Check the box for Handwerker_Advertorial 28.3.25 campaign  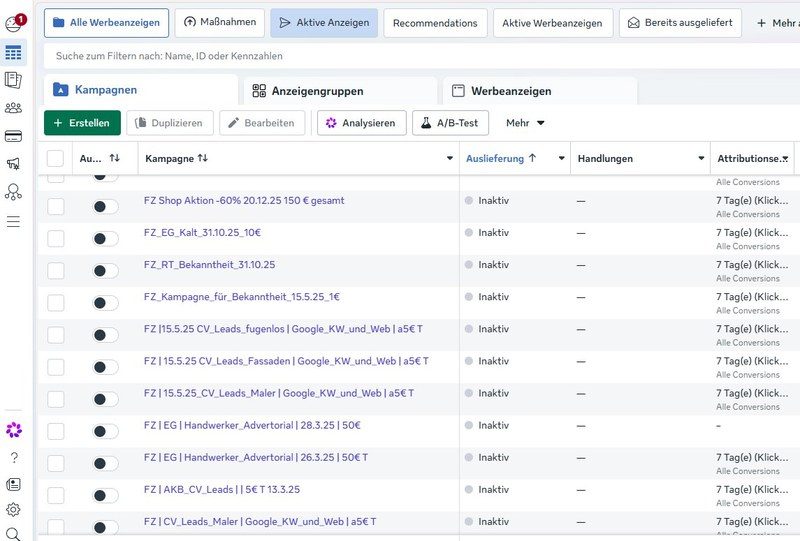tap(56, 431)
